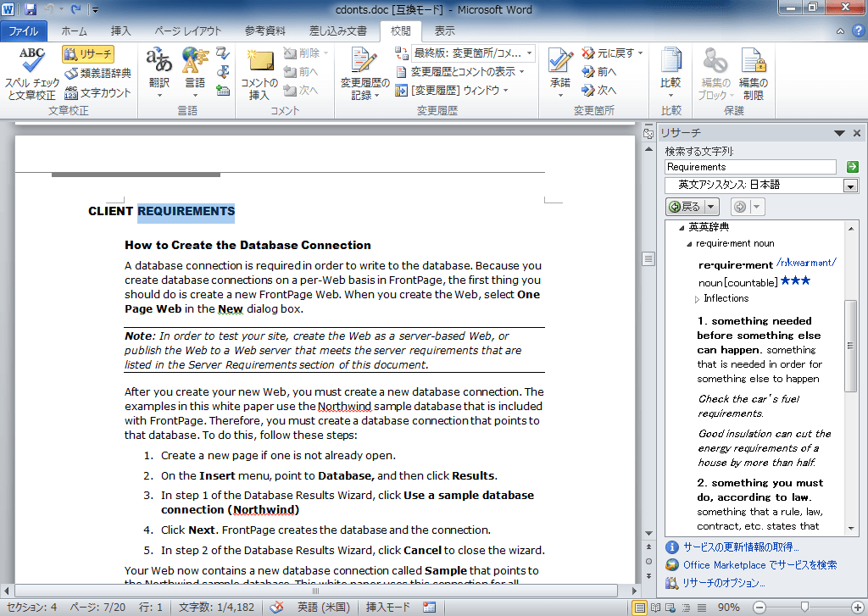The width and height of the screenshot is (868, 616).
Task: Select outline view in status bar
Action: 686,608
